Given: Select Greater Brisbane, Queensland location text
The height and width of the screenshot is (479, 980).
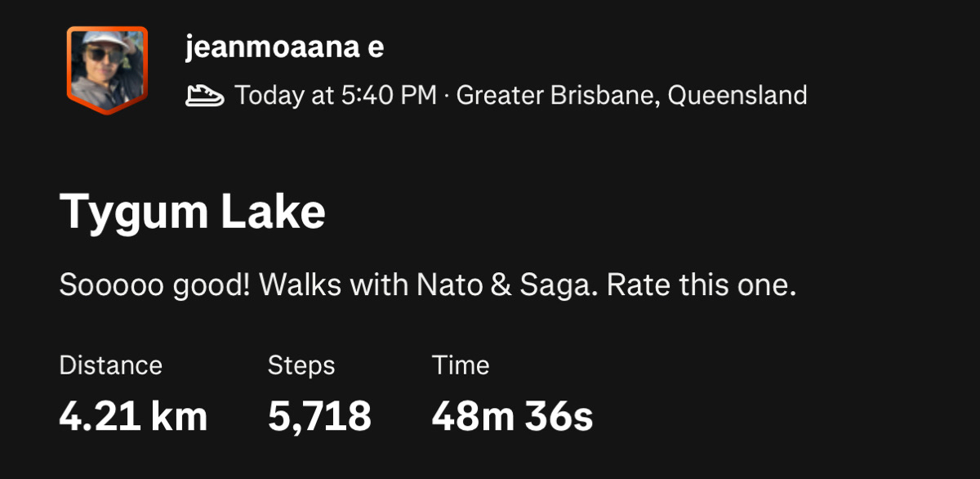Looking at the screenshot, I should point(631,96).
